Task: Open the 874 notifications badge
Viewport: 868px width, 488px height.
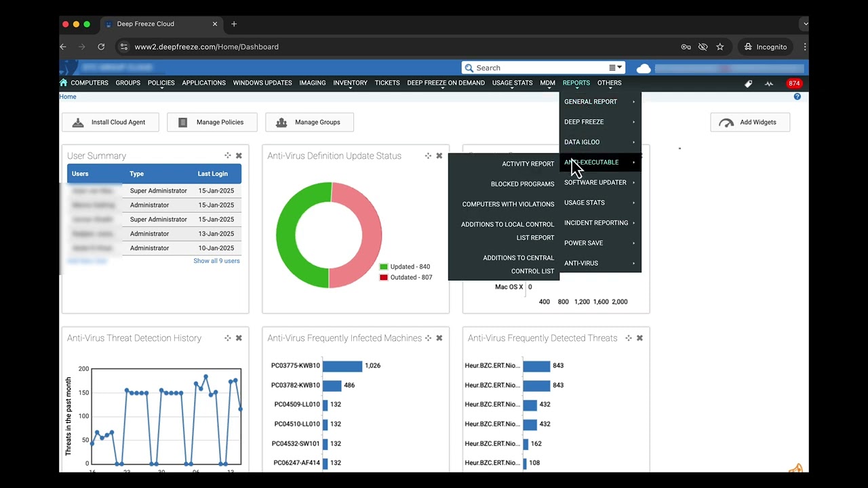Action: pos(794,83)
